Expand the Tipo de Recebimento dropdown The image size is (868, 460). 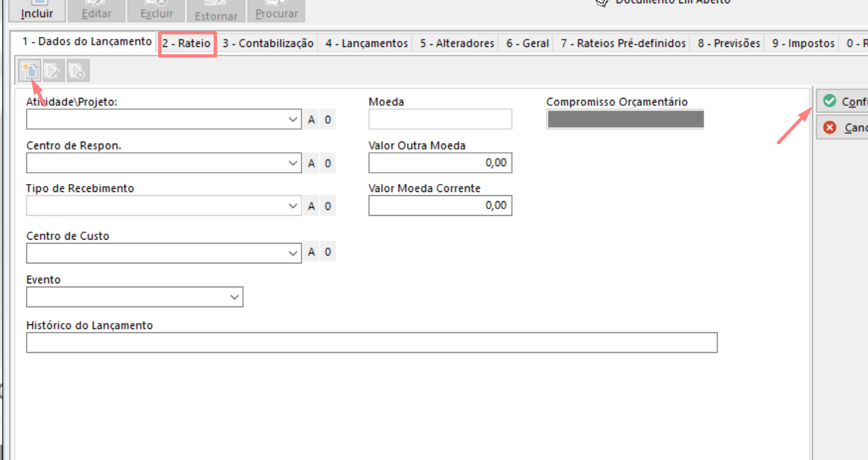tap(294, 206)
